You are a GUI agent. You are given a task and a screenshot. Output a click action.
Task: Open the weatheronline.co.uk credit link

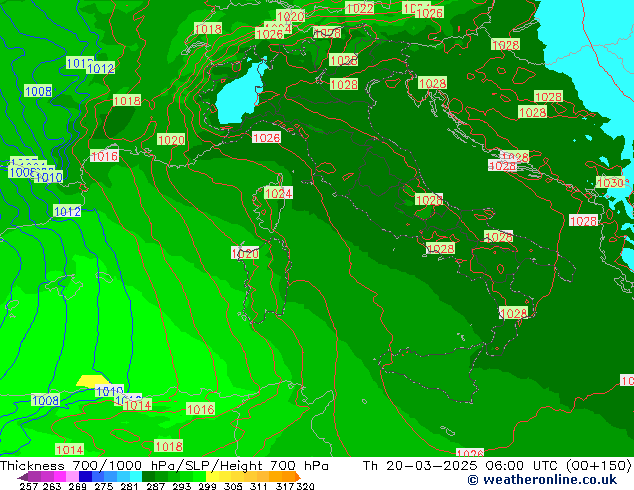(542, 480)
